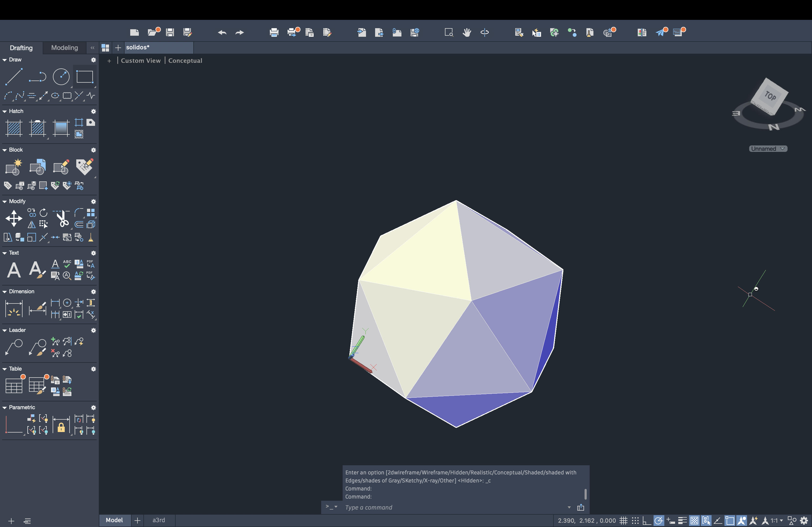Image resolution: width=812 pixels, height=527 pixels.
Task: Click the Print icon in toolbar
Action: click(274, 32)
